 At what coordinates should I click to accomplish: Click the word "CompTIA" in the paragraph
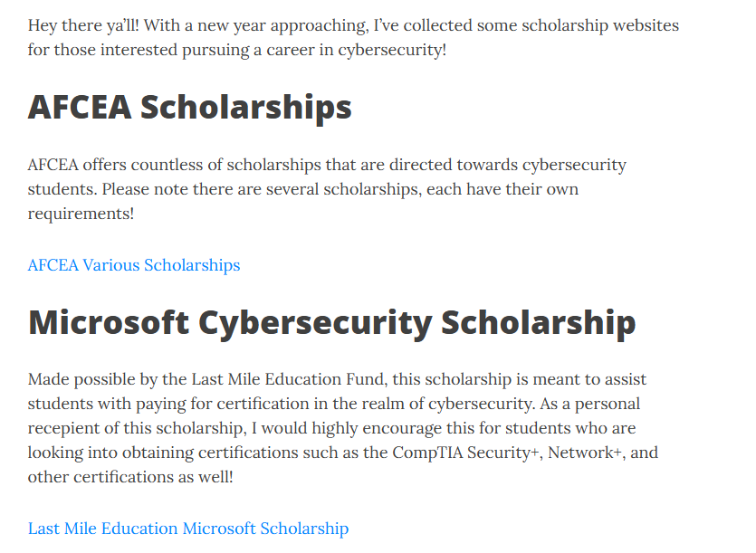tap(423, 453)
